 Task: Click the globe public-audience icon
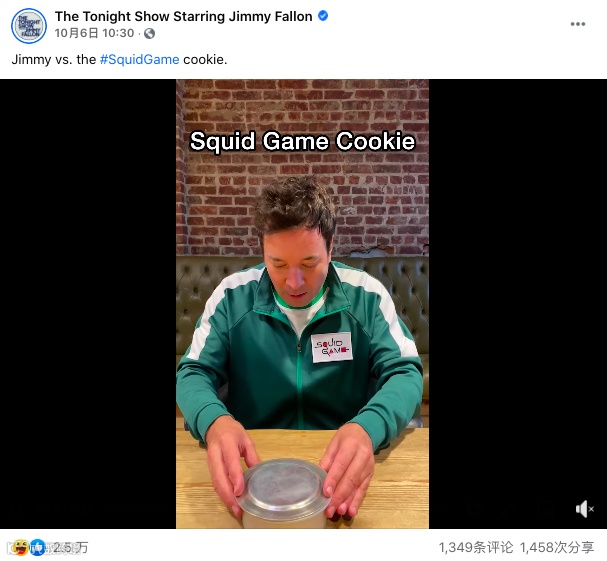149,34
